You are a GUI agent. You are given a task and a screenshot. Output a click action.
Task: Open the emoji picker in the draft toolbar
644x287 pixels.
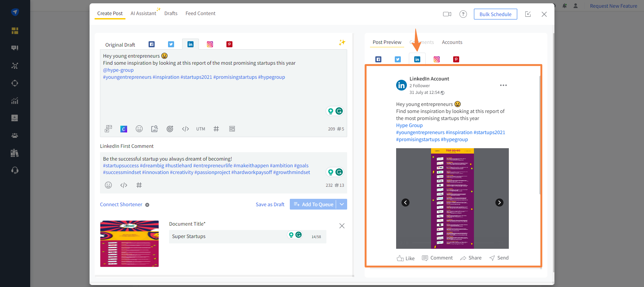coord(139,129)
